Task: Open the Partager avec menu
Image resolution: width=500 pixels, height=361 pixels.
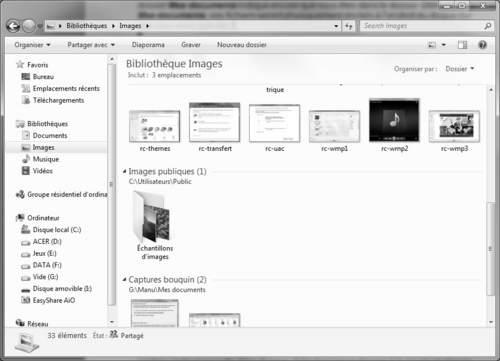Action: [x=91, y=45]
